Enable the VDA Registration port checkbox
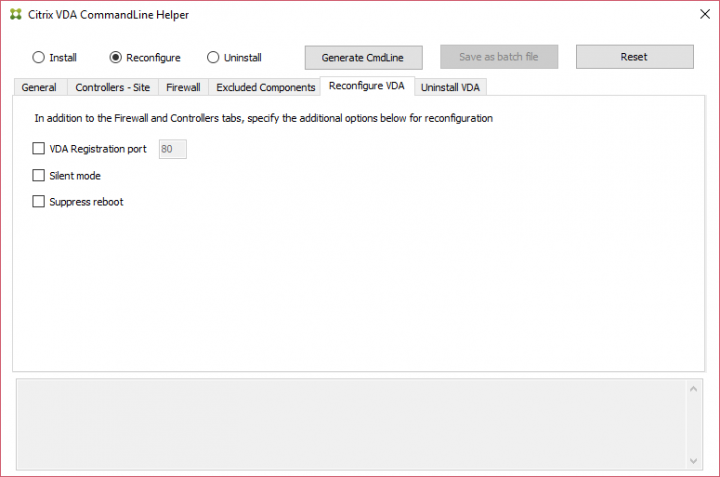 [39, 149]
